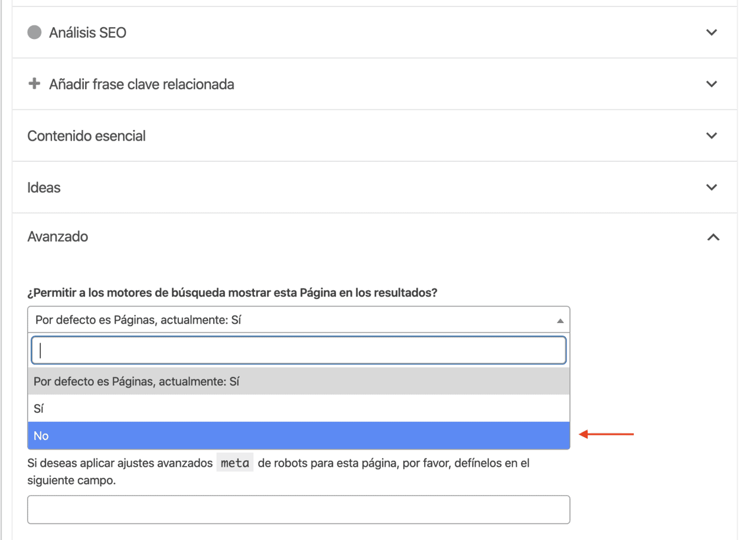
Task: Click the Avanzado section title
Action: tap(58, 236)
